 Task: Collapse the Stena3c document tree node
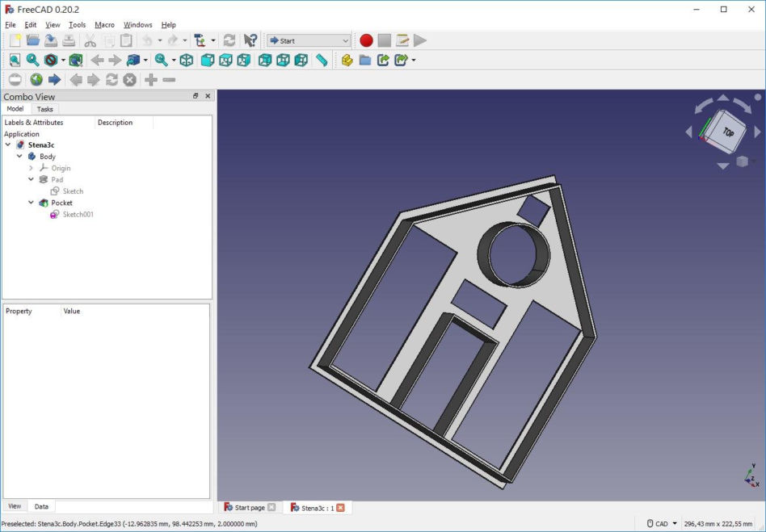pyautogui.click(x=8, y=145)
